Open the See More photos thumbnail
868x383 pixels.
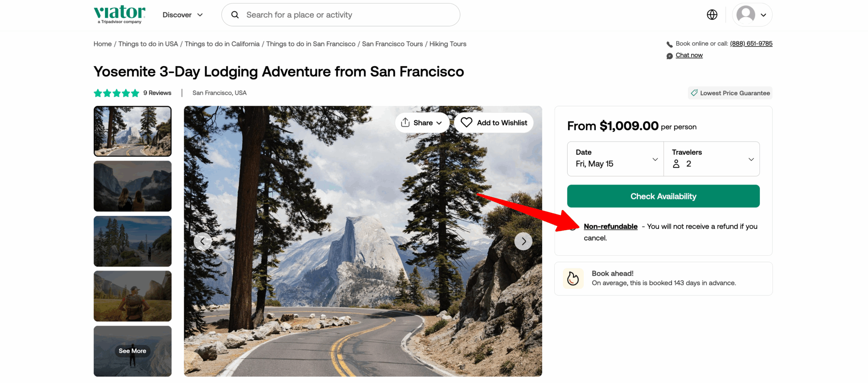pos(132,351)
